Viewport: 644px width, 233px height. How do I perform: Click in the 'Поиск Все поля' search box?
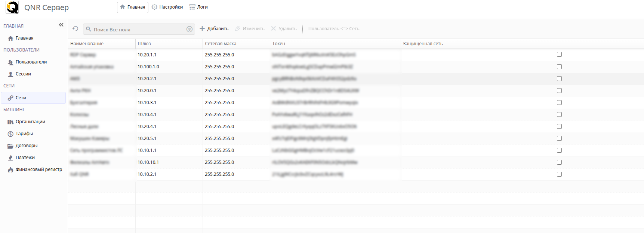[139, 29]
